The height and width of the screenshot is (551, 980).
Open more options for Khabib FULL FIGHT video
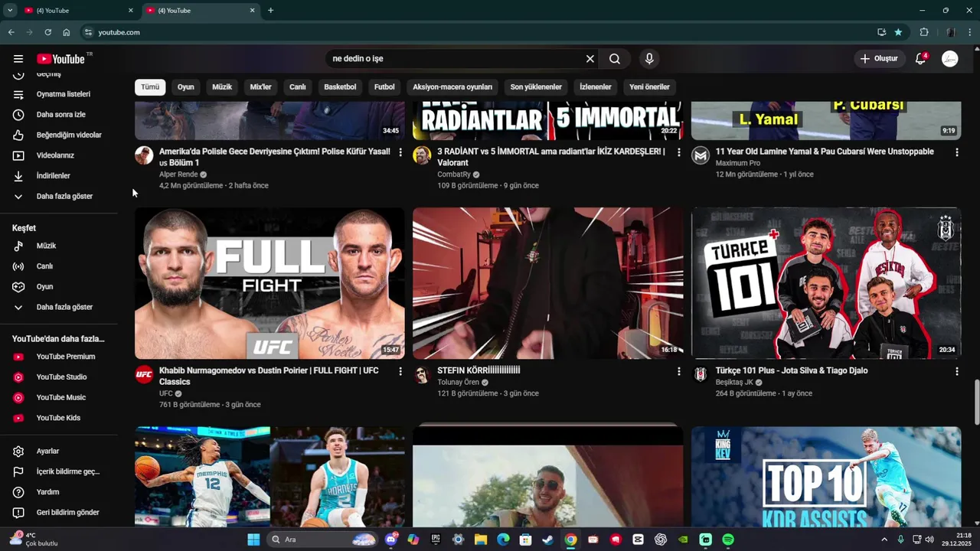click(400, 371)
